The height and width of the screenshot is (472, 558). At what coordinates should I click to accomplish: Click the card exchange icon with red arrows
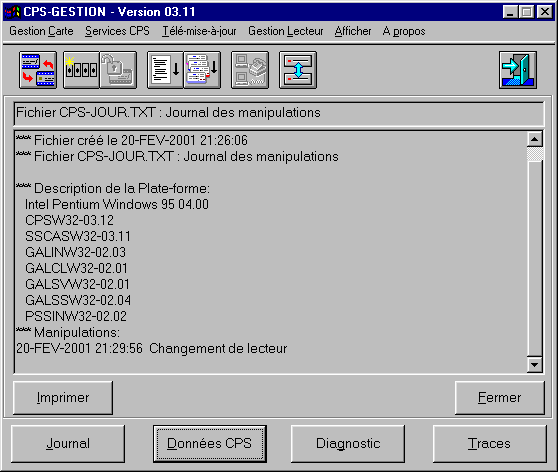(x=38, y=70)
